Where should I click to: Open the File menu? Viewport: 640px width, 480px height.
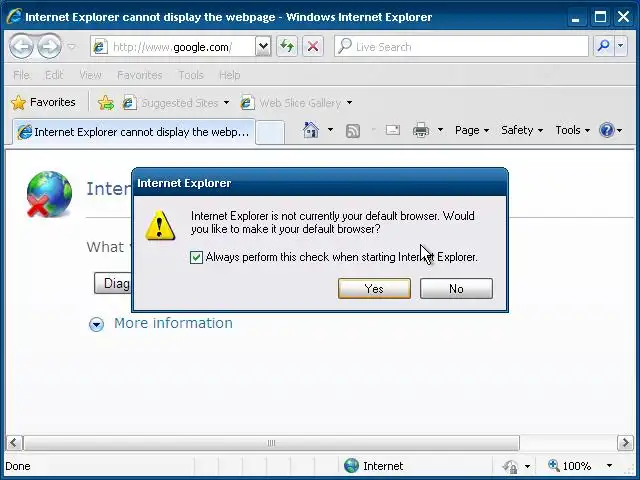21,75
